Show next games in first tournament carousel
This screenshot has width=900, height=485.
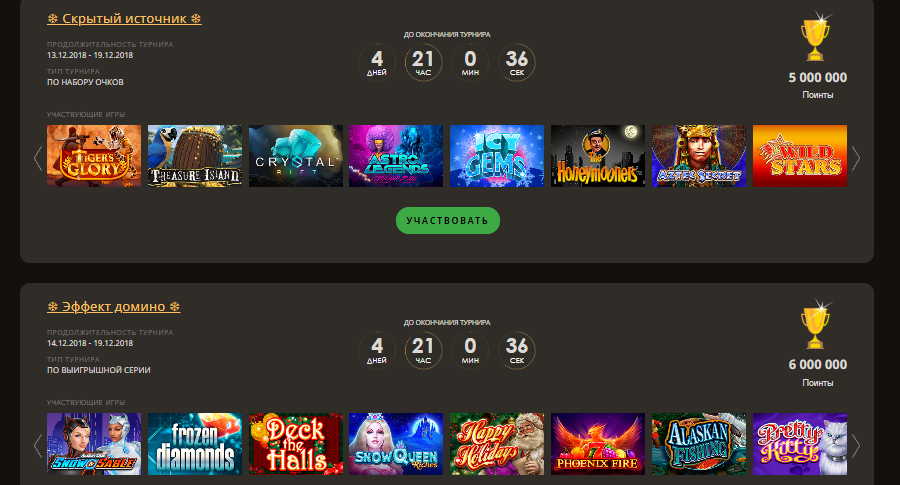856,158
